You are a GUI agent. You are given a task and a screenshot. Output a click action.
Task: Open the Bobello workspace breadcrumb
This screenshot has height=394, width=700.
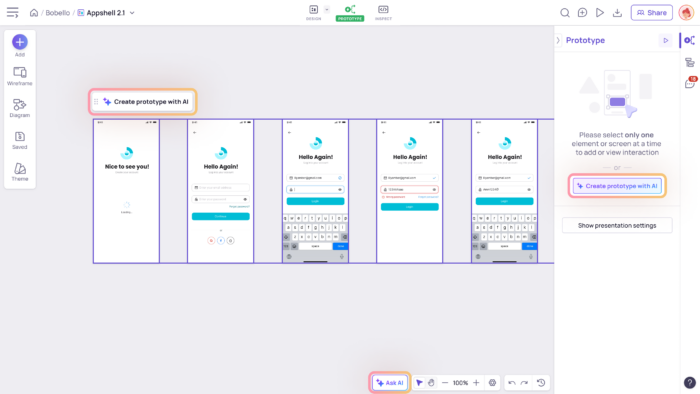[x=58, y=13]
